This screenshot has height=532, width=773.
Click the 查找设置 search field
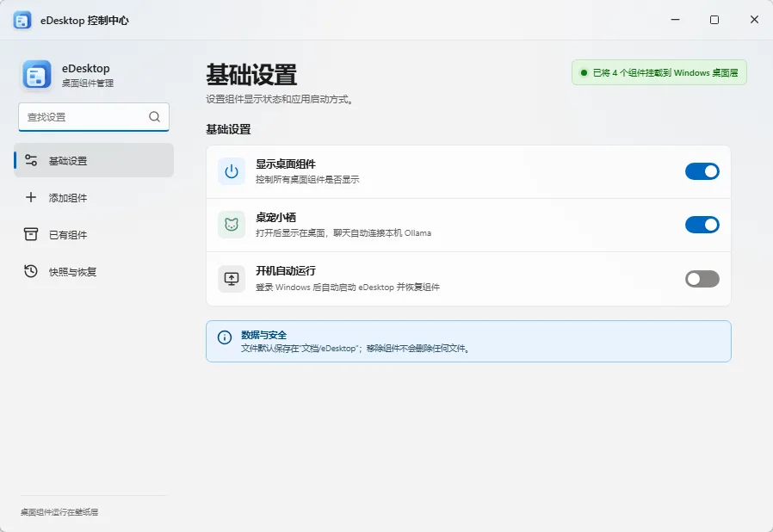(94, 117)
